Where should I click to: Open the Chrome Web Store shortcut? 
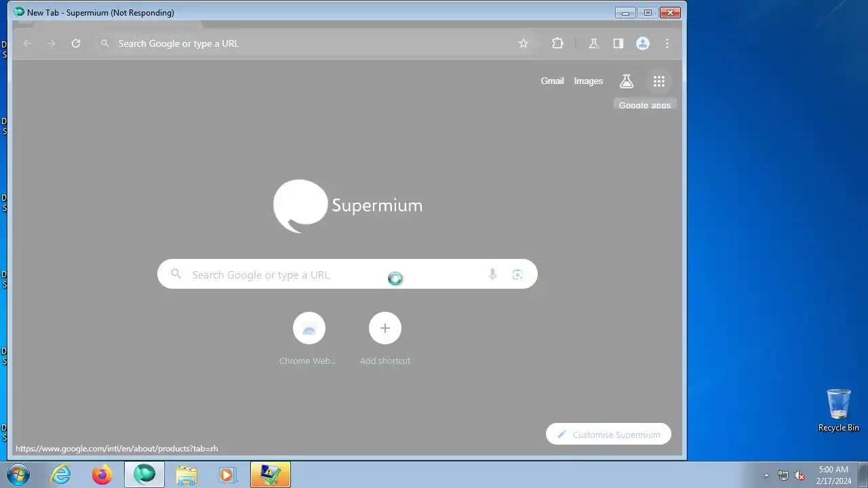309,339
